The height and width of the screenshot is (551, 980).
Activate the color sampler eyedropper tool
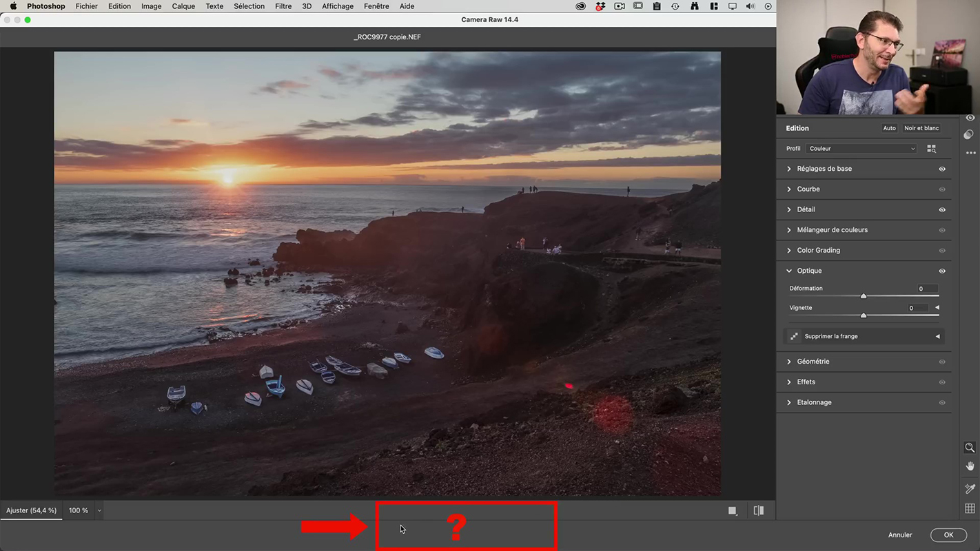970,488
